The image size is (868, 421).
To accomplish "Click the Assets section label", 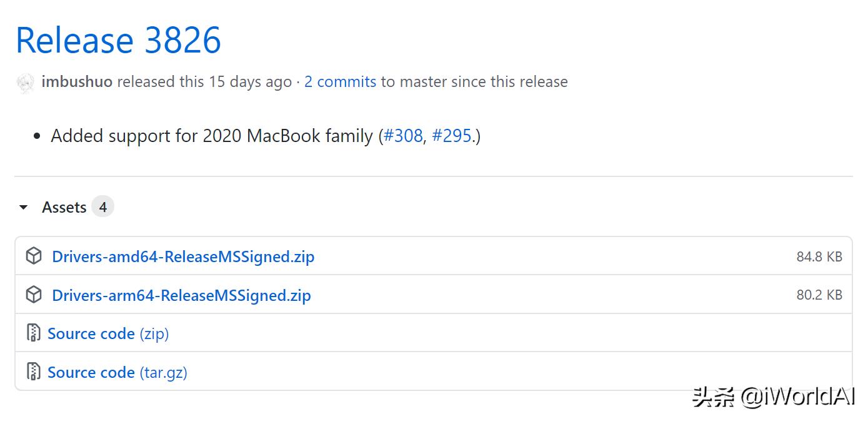I will pos(64,207).
